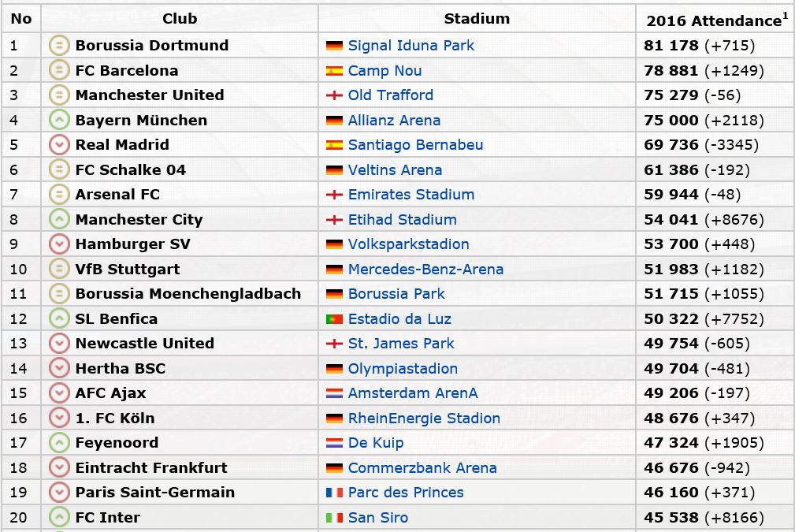Click the Portuguese flag next to Estadio da Luz
This screenshot has height=532, width=795.
pyautogui.click(x=334, y=319)
